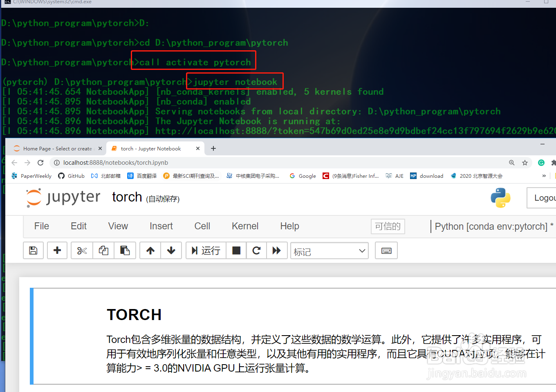Close the Home Page browser tab

(x=100, y=148)
